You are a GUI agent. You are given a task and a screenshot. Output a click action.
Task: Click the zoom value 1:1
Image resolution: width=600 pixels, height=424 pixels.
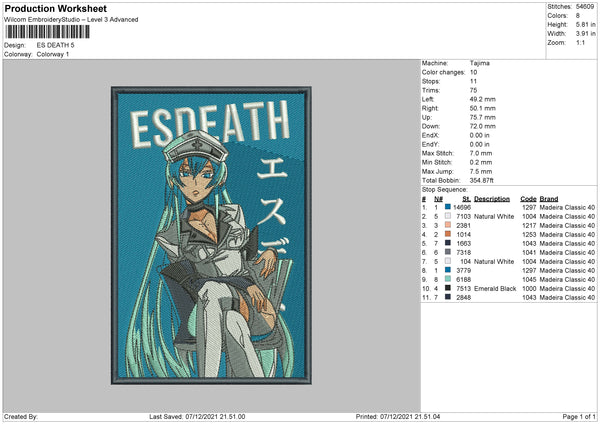tap(580, 43)
